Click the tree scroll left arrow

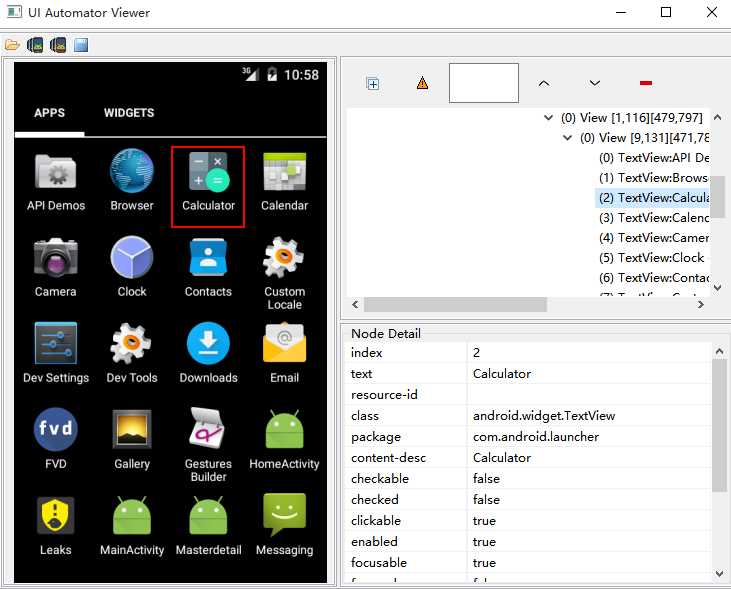point(355,305)
